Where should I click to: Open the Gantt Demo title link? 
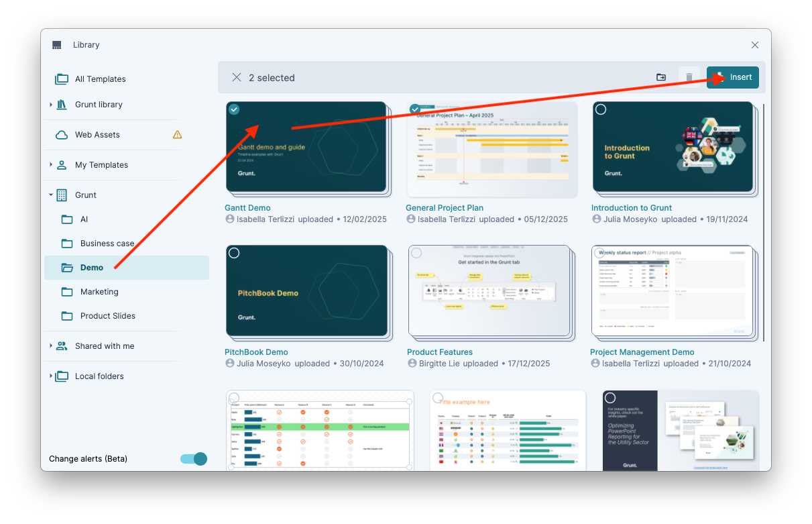click(x=247, y=208)
